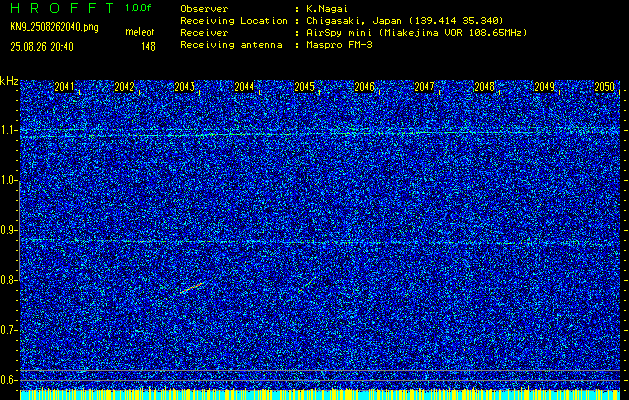Image resolution: width=629 pixels, height=400 pixels.
Task: Click the red-orange meteor echo streak
Action: [x=191, y=288]
